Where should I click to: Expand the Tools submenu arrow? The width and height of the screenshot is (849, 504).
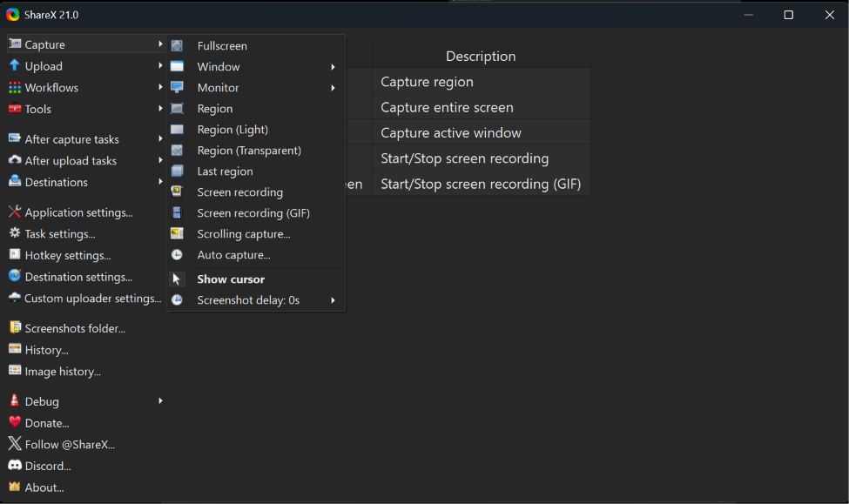tap(160, 108)
